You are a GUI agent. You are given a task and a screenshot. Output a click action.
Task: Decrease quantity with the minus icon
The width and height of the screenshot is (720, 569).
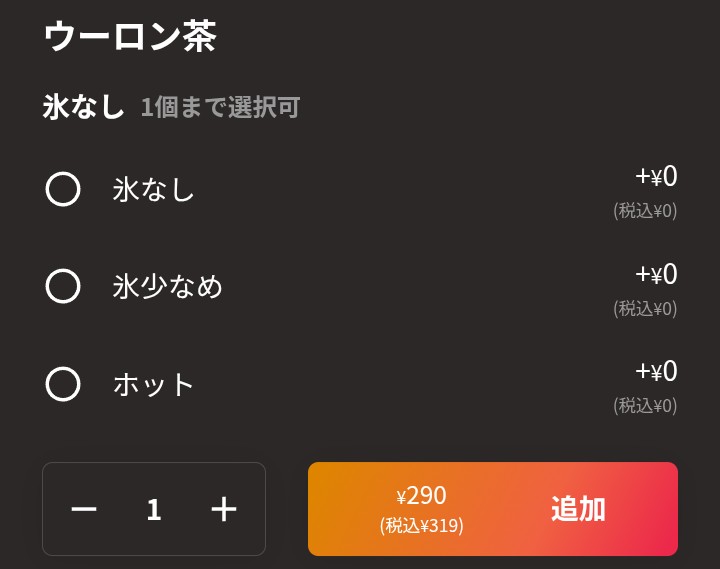point(84,510)
